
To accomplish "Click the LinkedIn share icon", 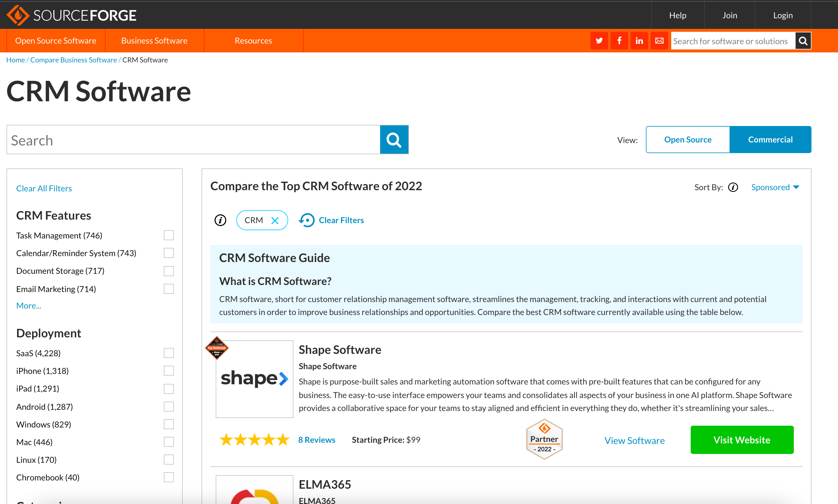I will pyautogui.click(x=639, y=41).
